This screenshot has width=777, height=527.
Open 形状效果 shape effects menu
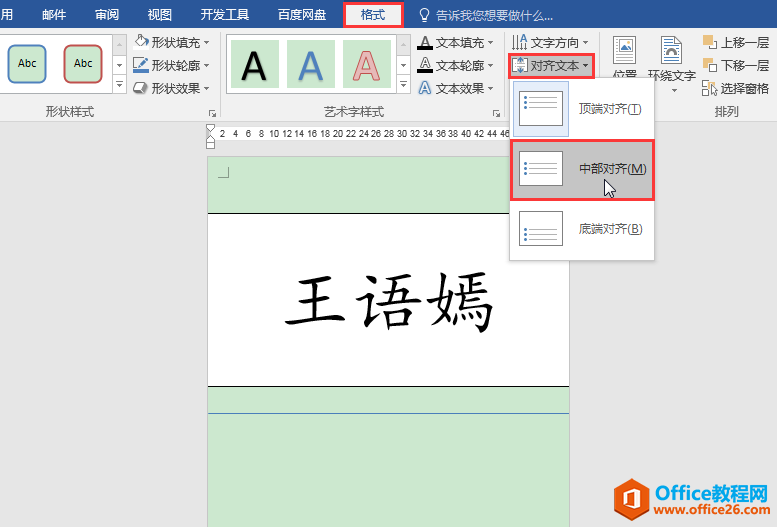171,88
